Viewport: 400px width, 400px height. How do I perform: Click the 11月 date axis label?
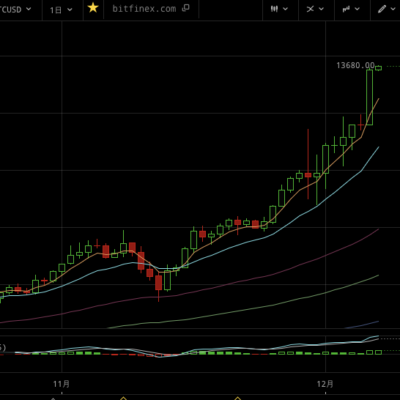(x=62, y=384)
